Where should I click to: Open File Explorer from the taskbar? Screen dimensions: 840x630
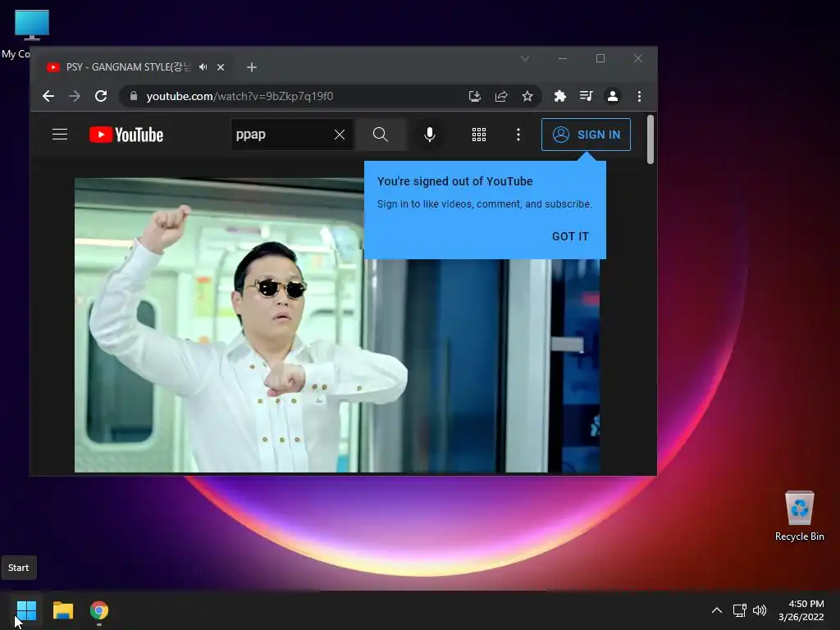62,610
